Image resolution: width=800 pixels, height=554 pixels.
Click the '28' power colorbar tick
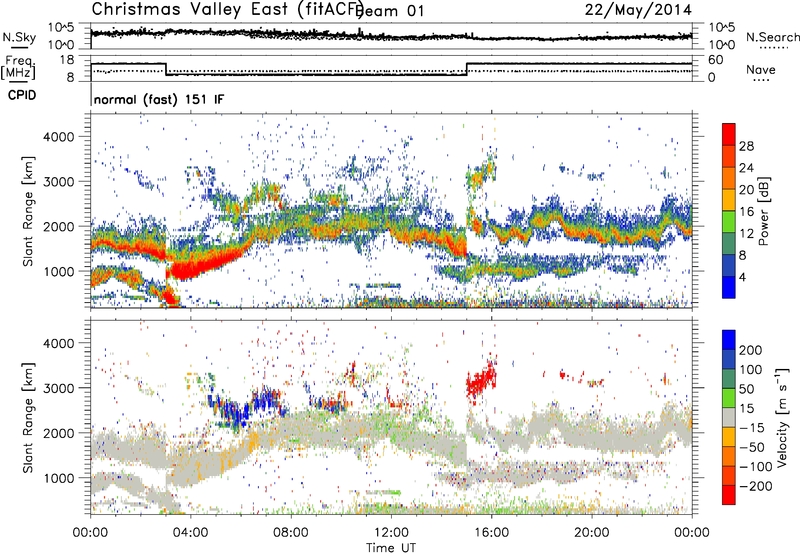click(746, 146)
